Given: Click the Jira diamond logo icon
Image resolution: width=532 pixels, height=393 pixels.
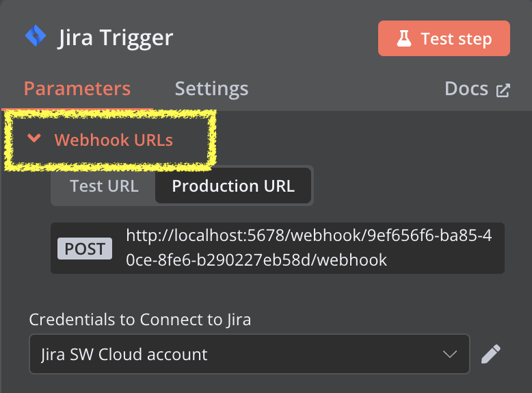Looking at the screenshot, I should 36,36.
